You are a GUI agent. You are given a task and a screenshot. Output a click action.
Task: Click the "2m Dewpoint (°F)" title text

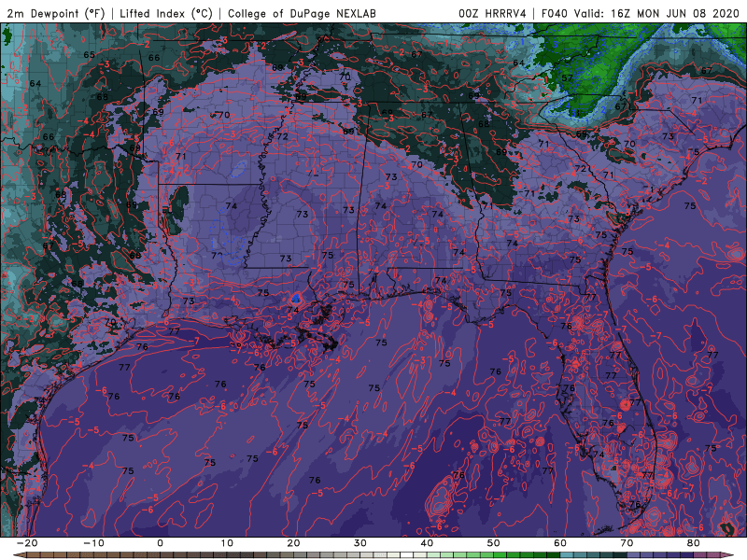(x=56, y=13)
